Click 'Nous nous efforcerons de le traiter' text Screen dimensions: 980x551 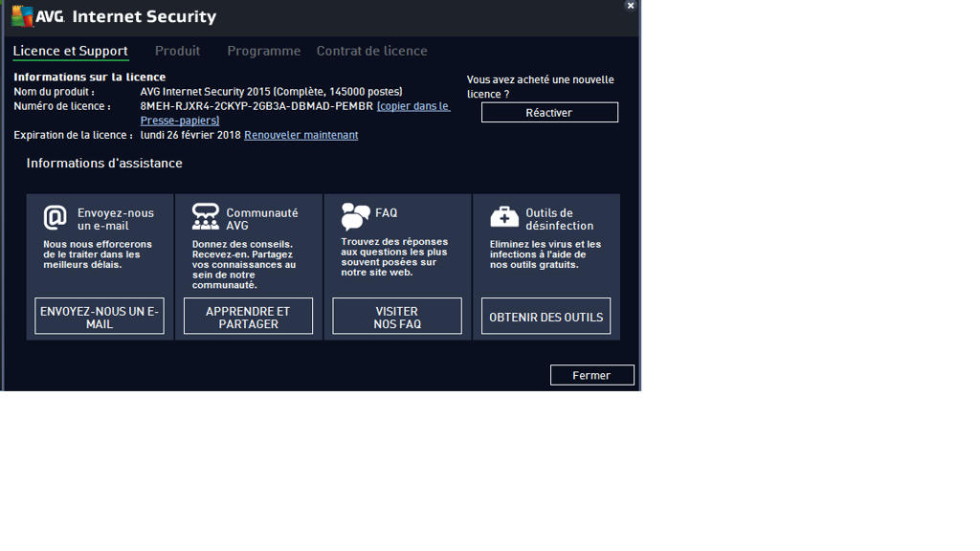(98, 254)
